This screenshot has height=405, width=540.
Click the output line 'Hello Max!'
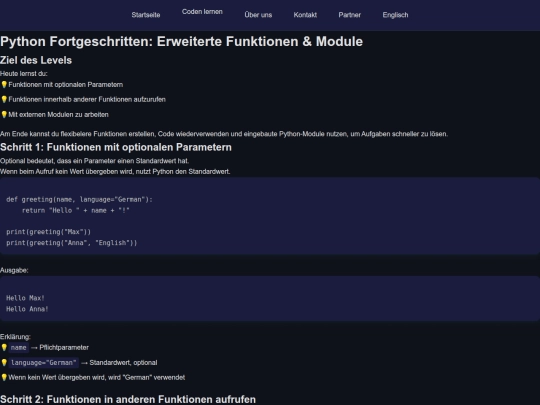click(25, 298)
